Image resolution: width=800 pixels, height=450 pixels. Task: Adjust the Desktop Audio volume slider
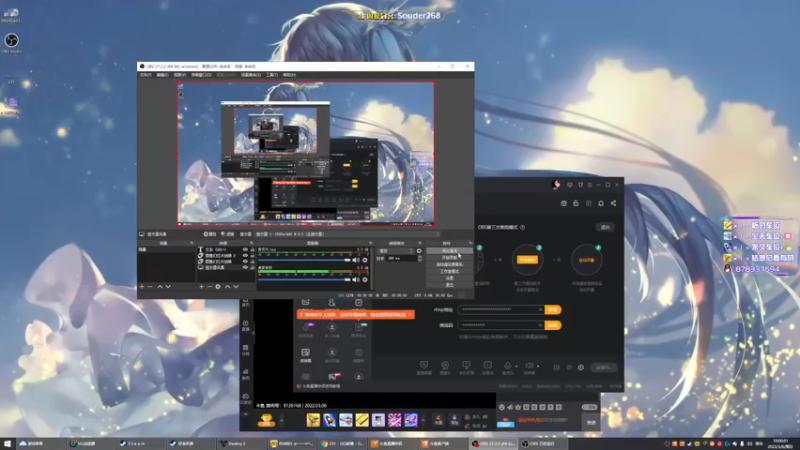(304, 280)
